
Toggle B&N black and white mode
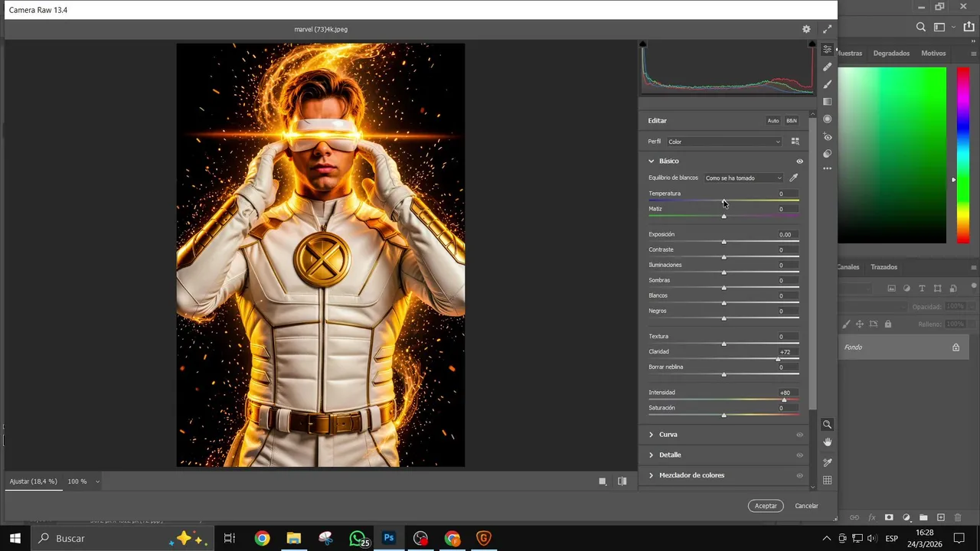coord(792,120)
